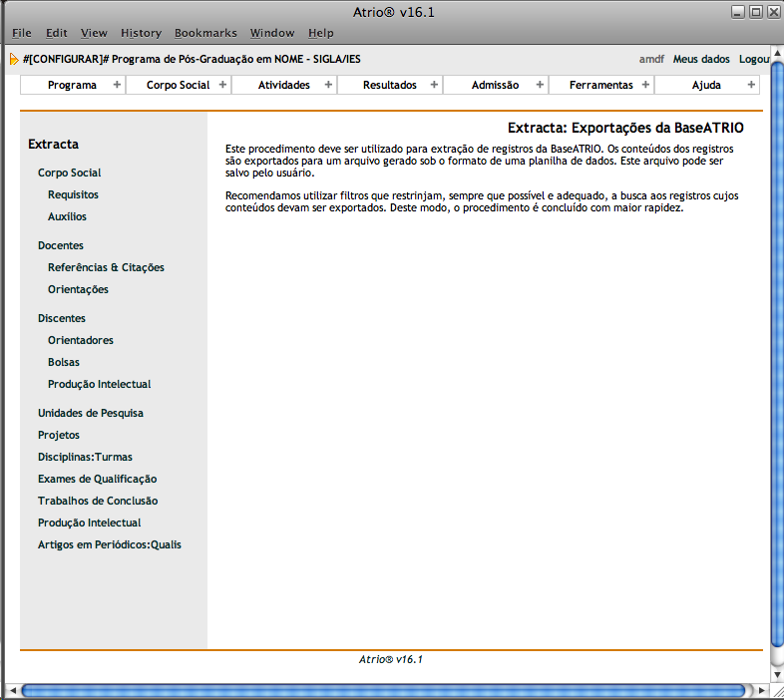Open Referências & Citações in sidebar

click(x=106, y=267)
